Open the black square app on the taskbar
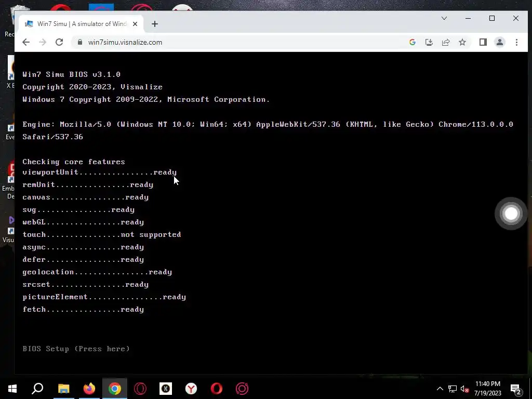 166,389
